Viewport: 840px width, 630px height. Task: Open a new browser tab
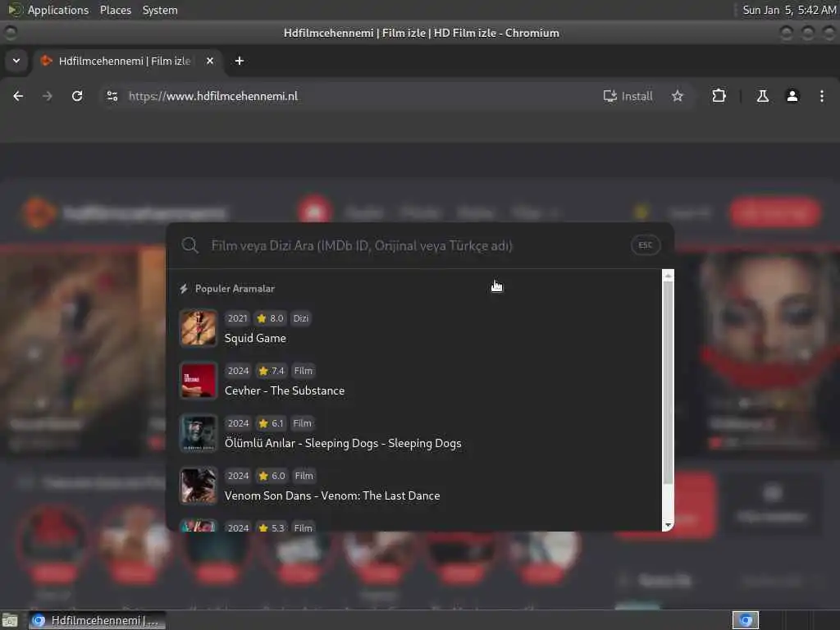point(240,61)
